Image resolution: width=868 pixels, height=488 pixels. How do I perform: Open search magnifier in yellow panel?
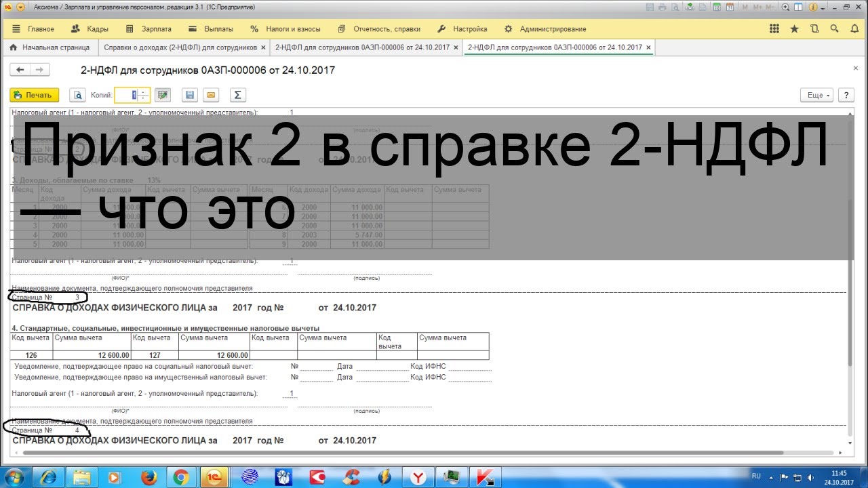835,29
